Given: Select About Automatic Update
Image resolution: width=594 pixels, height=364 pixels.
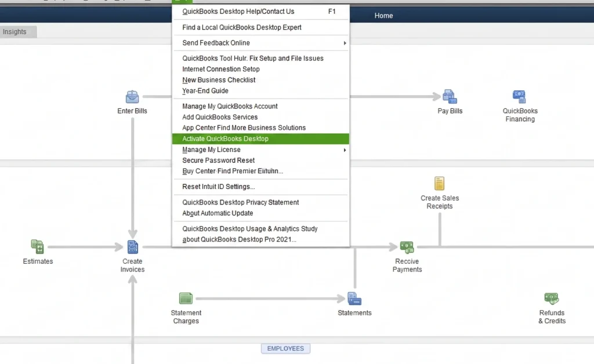Looking at the screenshot, I should pos(260,213).
